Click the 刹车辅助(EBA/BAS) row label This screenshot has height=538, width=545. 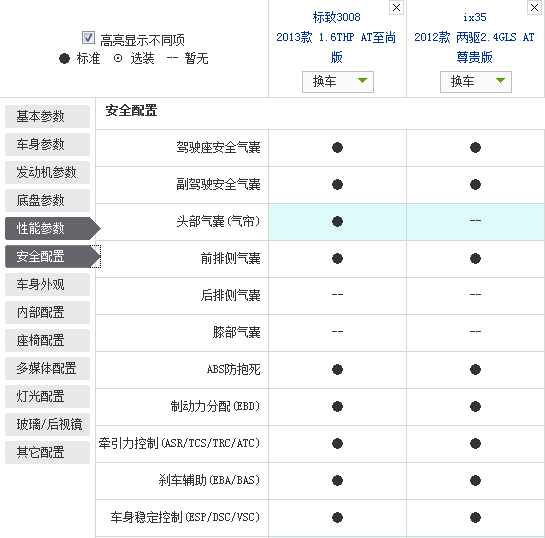209,480
